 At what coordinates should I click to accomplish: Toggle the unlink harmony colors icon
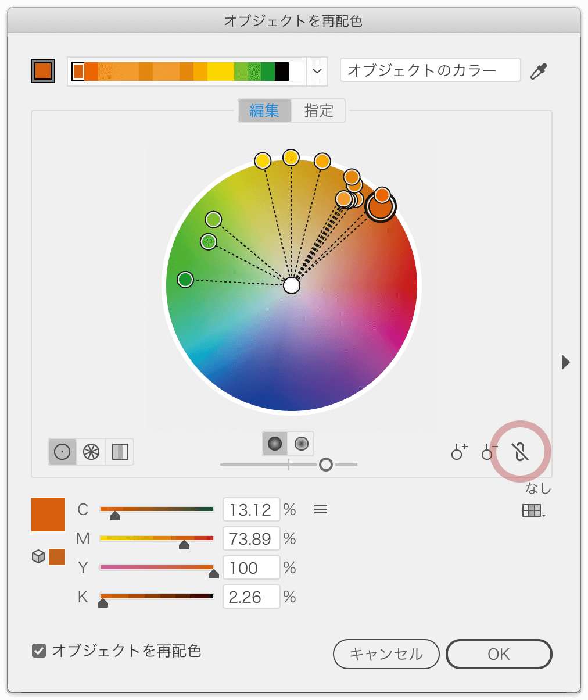click(x=521, y=452)
